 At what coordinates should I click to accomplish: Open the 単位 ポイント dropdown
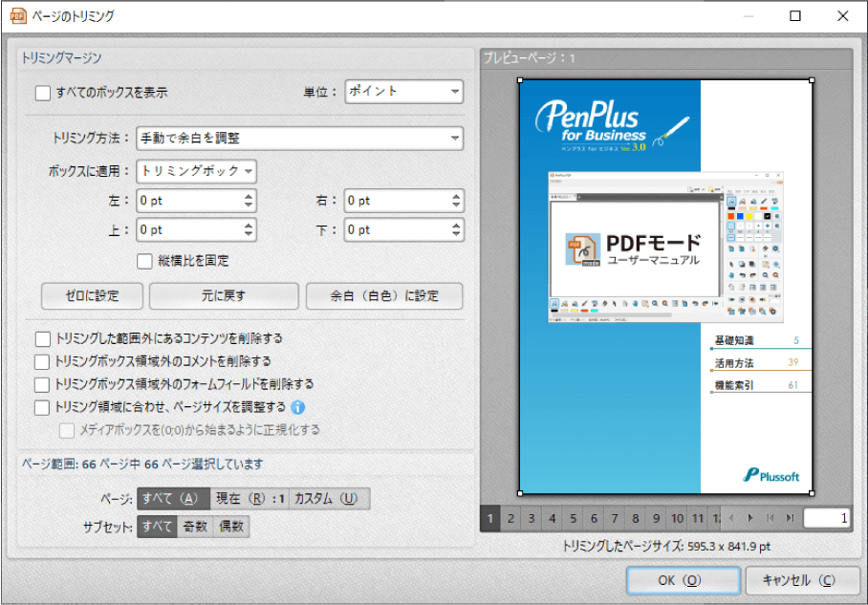404,92
